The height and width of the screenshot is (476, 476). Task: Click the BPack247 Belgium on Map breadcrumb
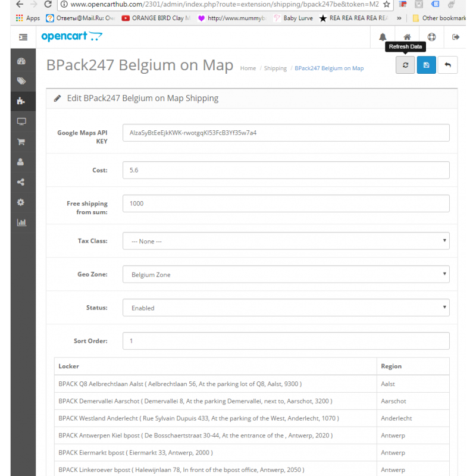(329, 68)
